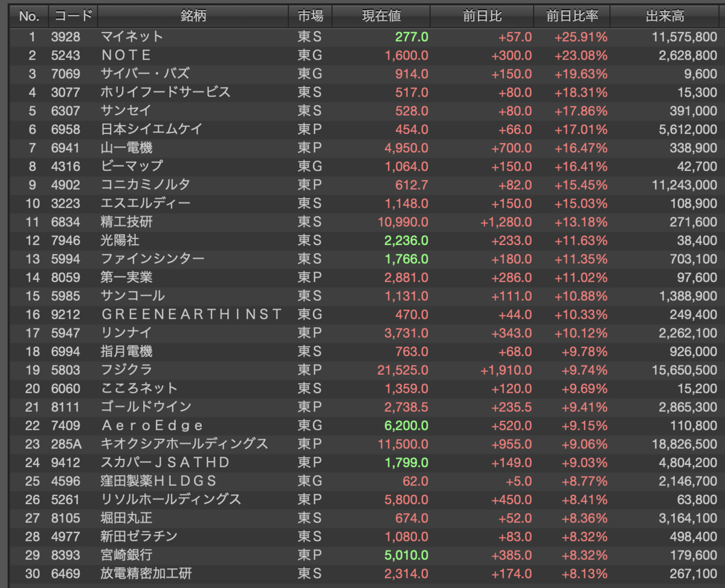Screen dimensions: 725x588
Task: Click 窪田製薬ＨＬＤＧＳ stock name
Action: click(x=159, y=481)
